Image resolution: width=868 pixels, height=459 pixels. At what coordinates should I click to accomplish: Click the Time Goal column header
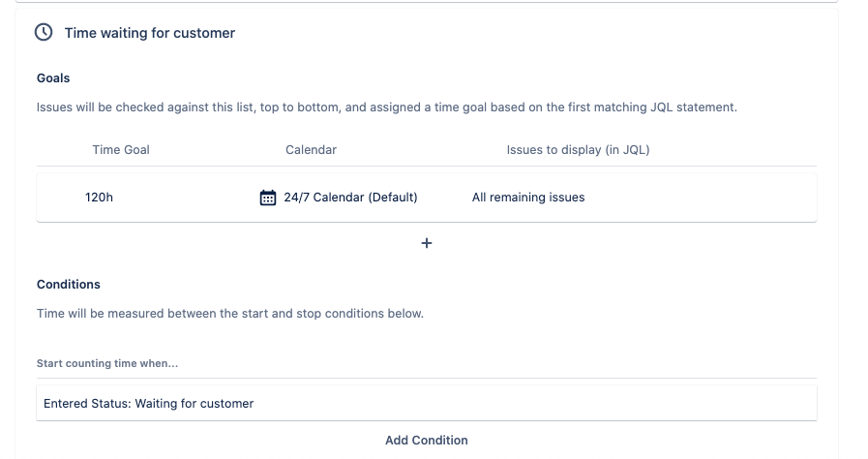pyautogui.click(x=121, y=150)
